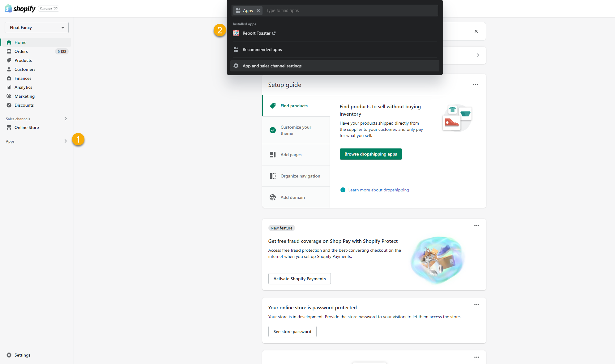Open Settings at the bottom of the sidebar
615x364 pixels.
pos(22,355)
